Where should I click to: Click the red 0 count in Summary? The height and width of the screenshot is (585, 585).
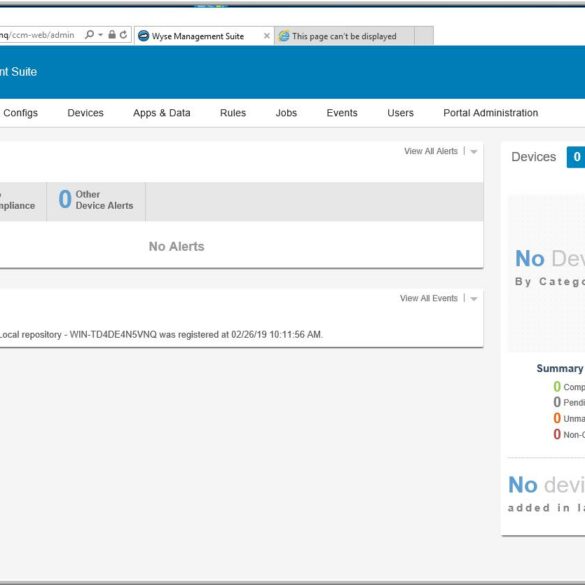click(x=557, y=434)
